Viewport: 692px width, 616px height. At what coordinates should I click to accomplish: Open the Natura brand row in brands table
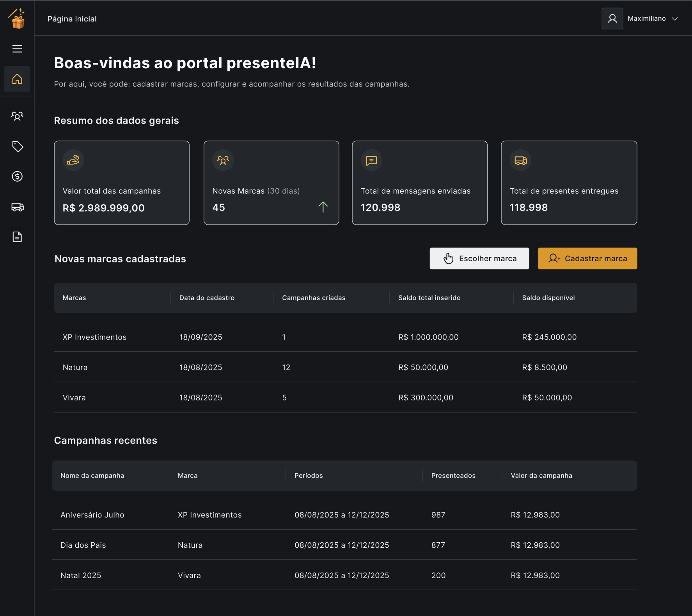346,367
